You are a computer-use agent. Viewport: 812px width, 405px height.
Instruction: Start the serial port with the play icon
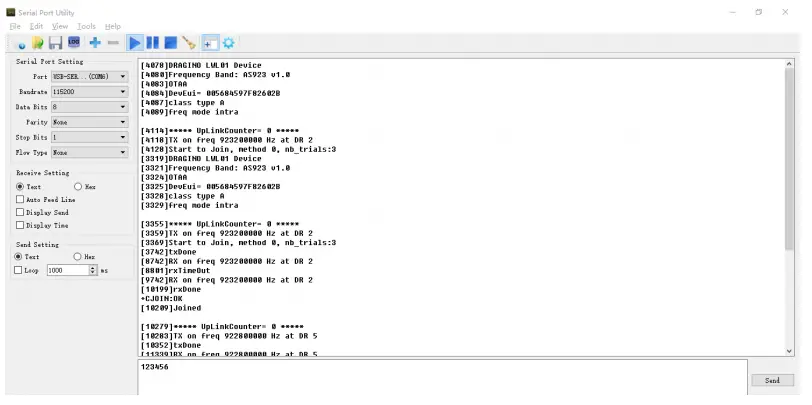click(135, 43)
